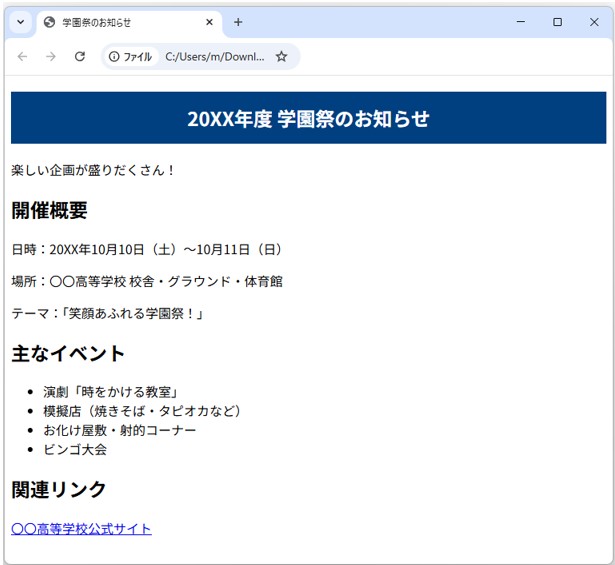615x565 pixels.
Task: Expand the tab search chevron
Action: point(21,22)
